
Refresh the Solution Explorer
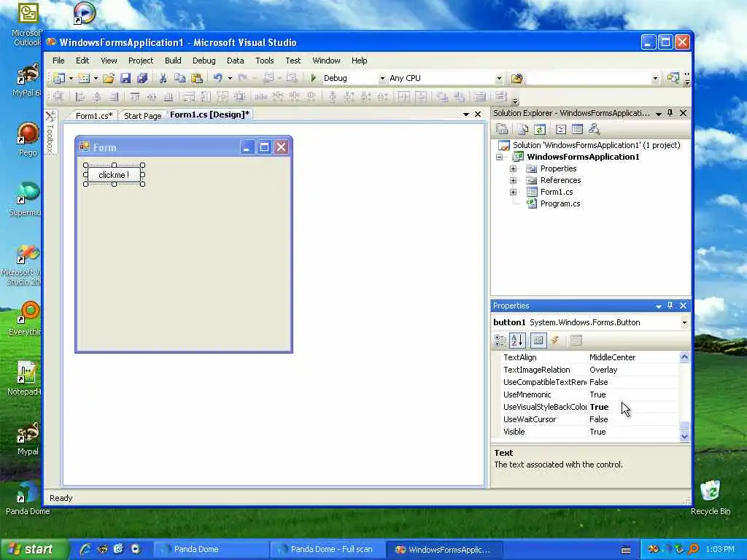point(539,129)
